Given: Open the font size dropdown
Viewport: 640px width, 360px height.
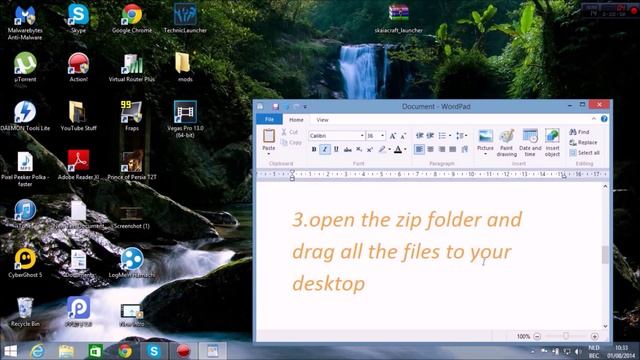Looking at the screenshot, I should point(382,136).
